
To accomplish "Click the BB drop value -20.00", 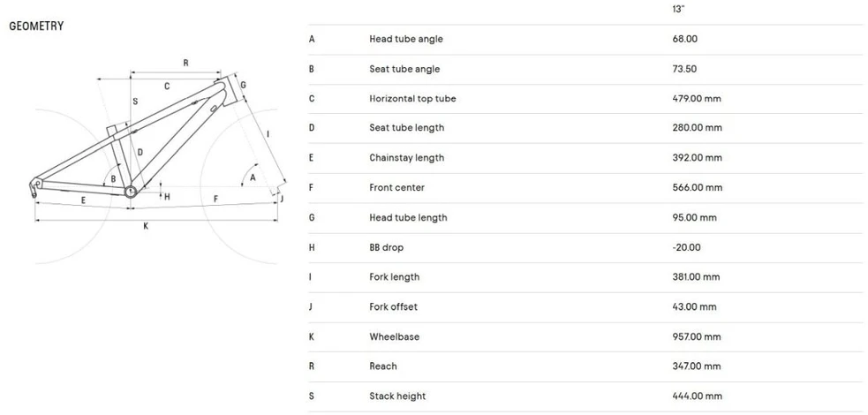I will tap(686, 247).
